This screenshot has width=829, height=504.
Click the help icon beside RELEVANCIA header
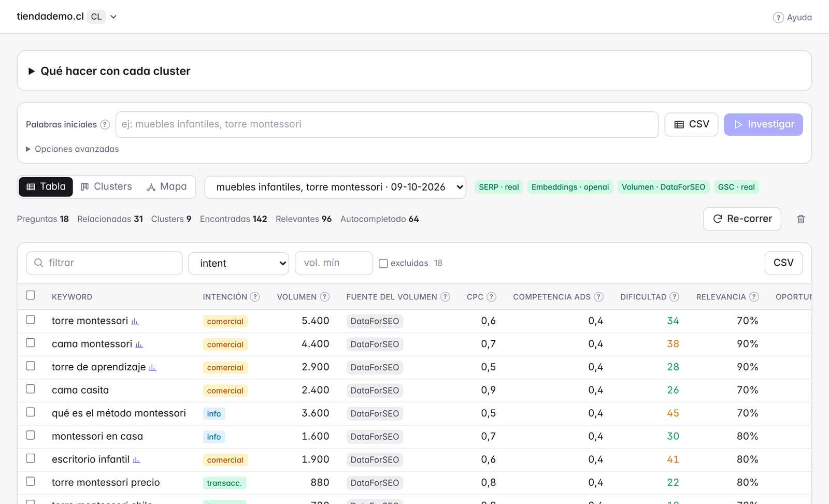[754, 297]
